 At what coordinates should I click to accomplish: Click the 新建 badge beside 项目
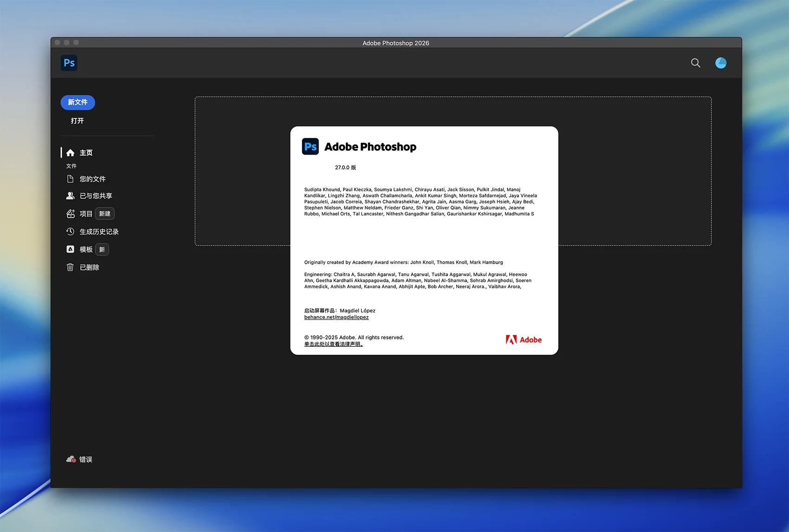point(105,214)
